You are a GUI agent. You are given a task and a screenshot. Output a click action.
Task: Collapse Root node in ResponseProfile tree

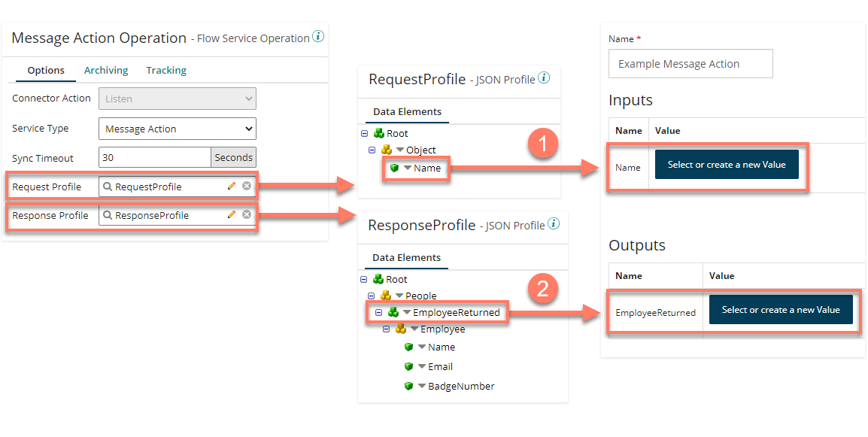pos(364,280)
